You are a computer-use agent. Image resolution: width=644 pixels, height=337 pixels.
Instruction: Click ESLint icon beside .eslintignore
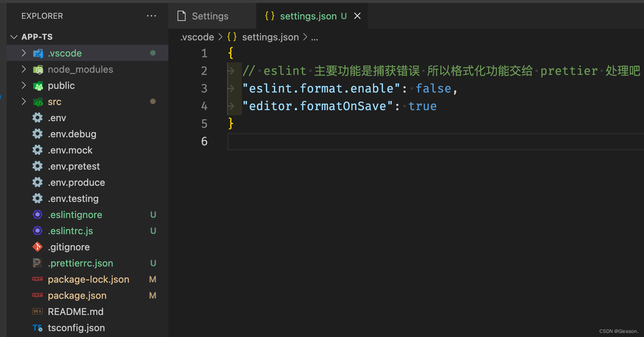(37, 214)
